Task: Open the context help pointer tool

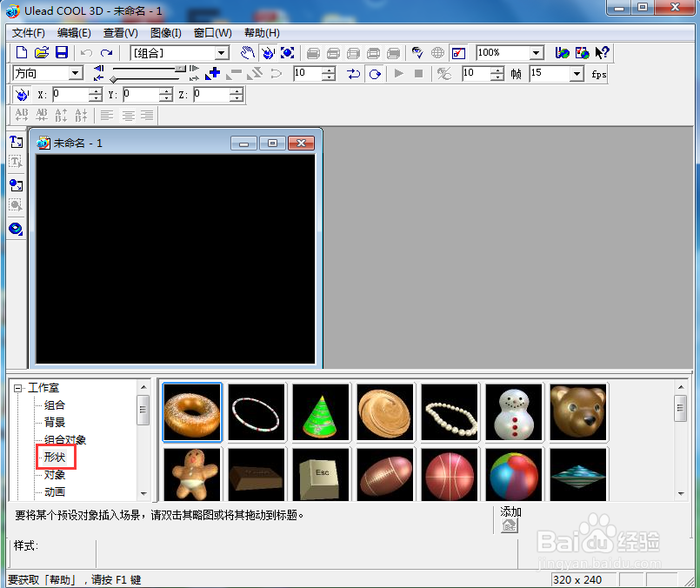Action: [602, 53]
